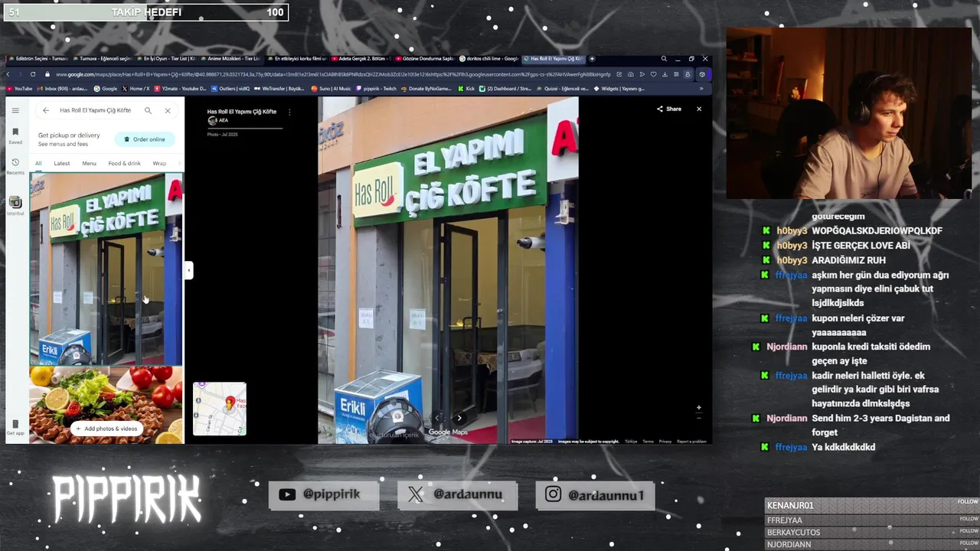
Task: Select the All photos tab
Action: 38,163
